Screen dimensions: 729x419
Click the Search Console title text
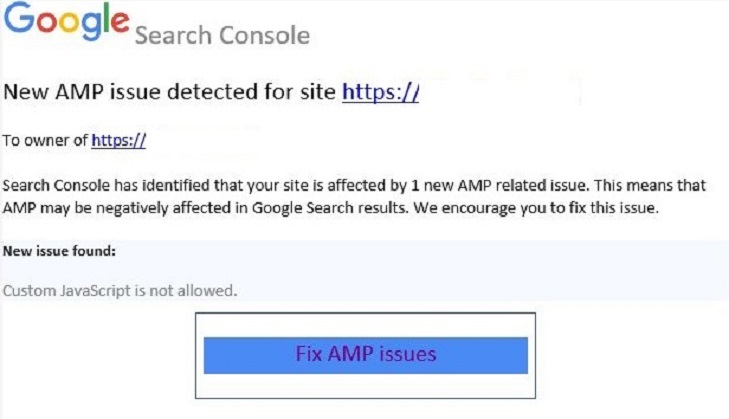221,36
